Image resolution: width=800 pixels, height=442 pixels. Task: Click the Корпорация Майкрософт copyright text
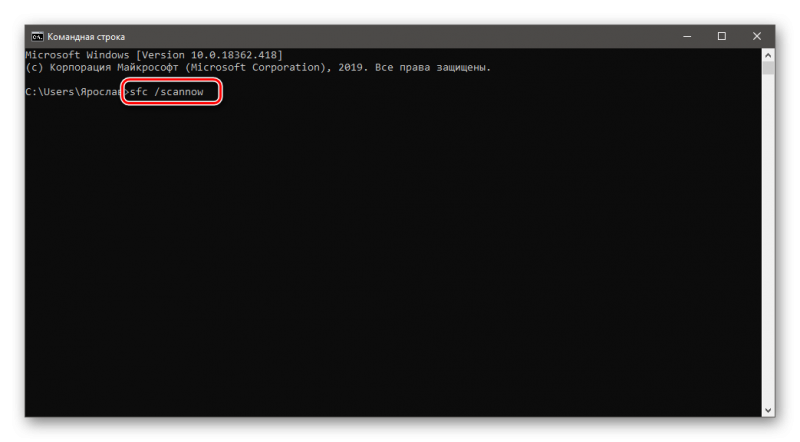114,67
